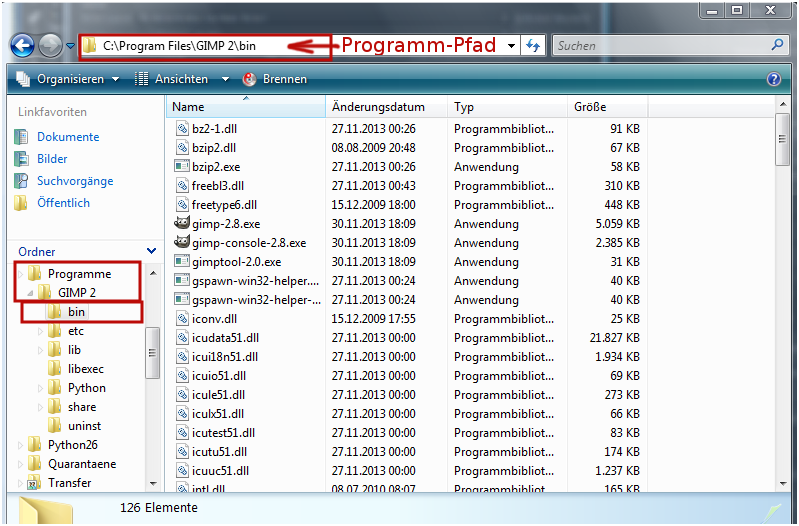Select the iculx51.dll file icon

click(x=182, y=413)
